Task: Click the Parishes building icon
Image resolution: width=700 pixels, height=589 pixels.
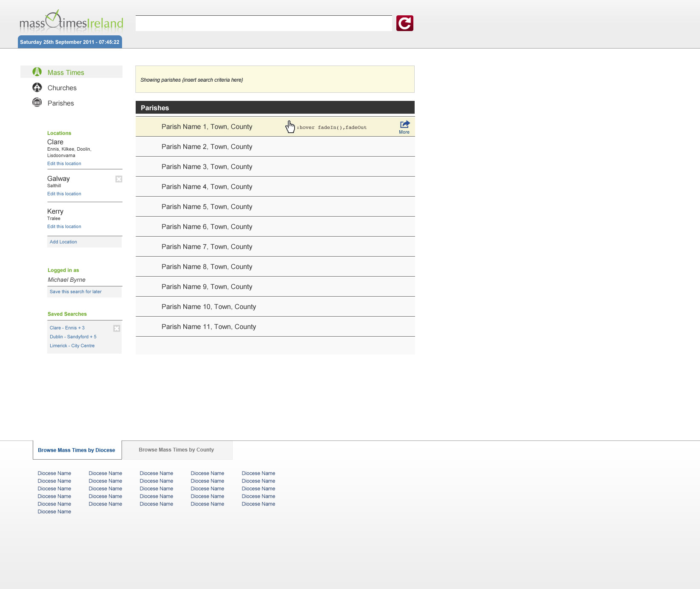Action: coord(37,103)
